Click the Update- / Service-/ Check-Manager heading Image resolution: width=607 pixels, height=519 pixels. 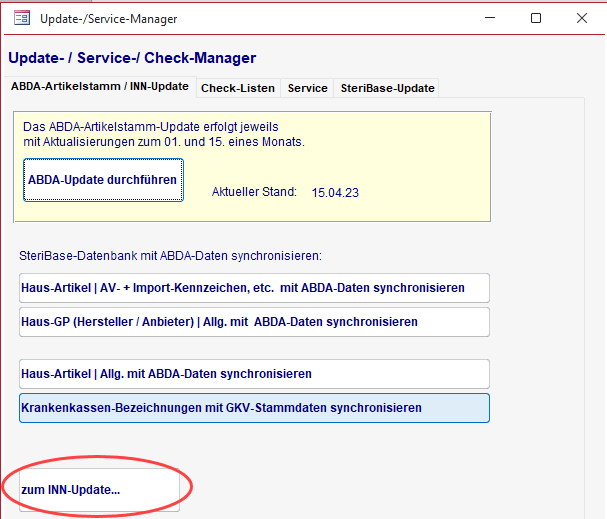point(132,58)
